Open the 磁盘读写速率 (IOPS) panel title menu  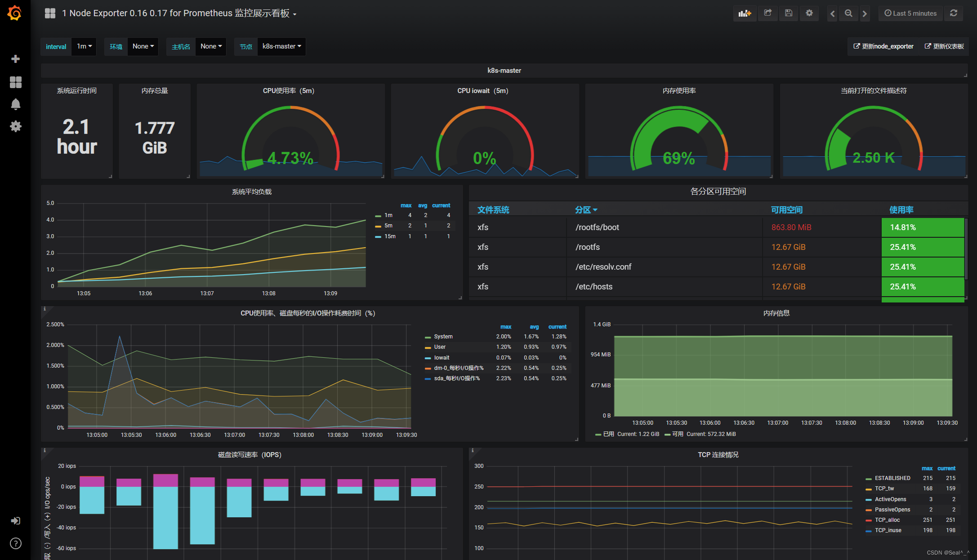coord(250,455)
